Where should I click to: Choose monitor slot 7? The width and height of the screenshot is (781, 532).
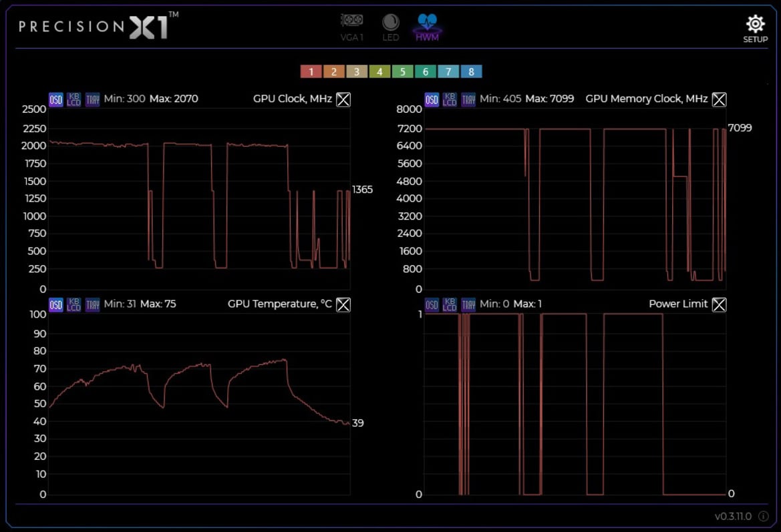[448, 71]
